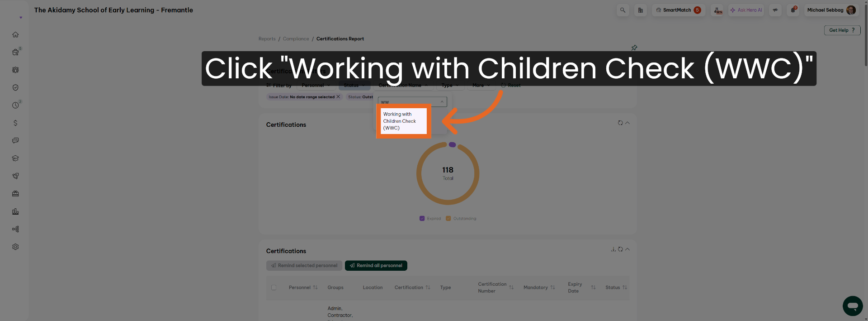Remove the Issue Date filter chip
Screen dimensions: 868x321
pyautogui.click(x=338, y=97)
